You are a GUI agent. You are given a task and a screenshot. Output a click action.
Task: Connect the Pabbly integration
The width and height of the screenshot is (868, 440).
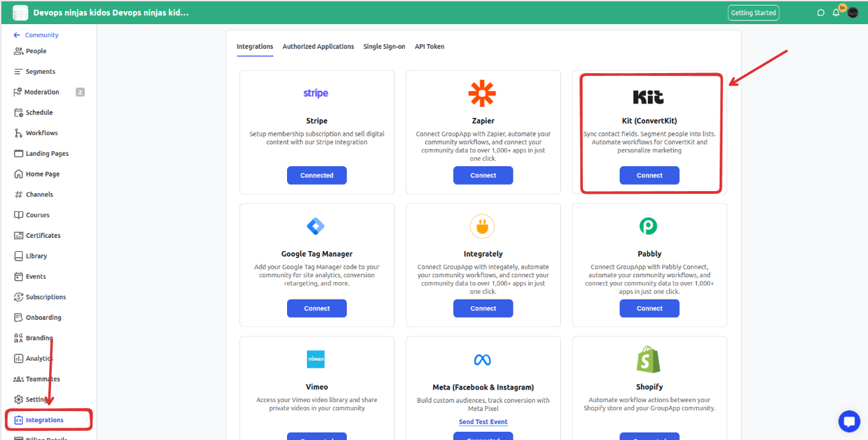(x=649, y=309)
